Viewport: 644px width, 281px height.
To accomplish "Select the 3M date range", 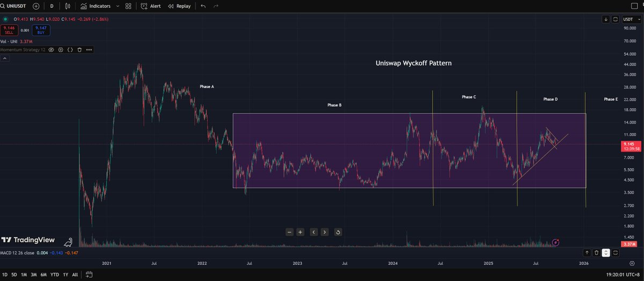I will pyautogui.click(x=33, y=275).
